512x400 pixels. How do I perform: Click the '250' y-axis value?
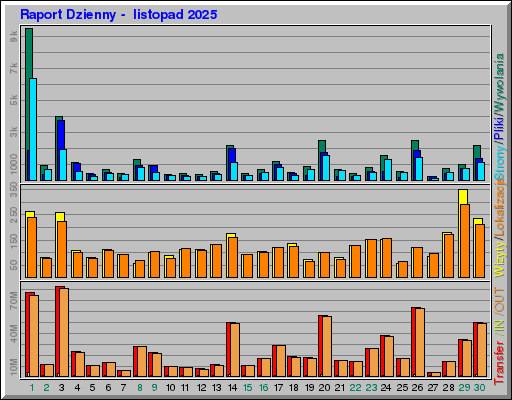point(14,215)
